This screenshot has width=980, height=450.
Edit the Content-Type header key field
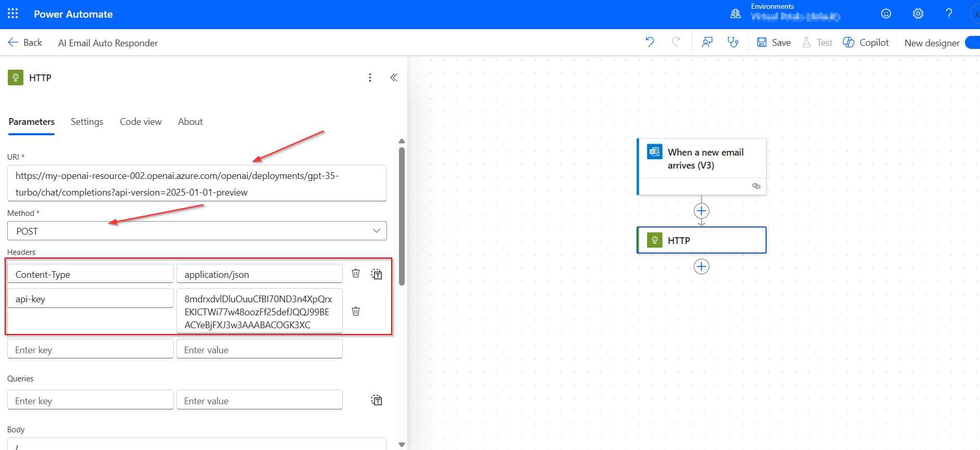[x=91, y=274]
